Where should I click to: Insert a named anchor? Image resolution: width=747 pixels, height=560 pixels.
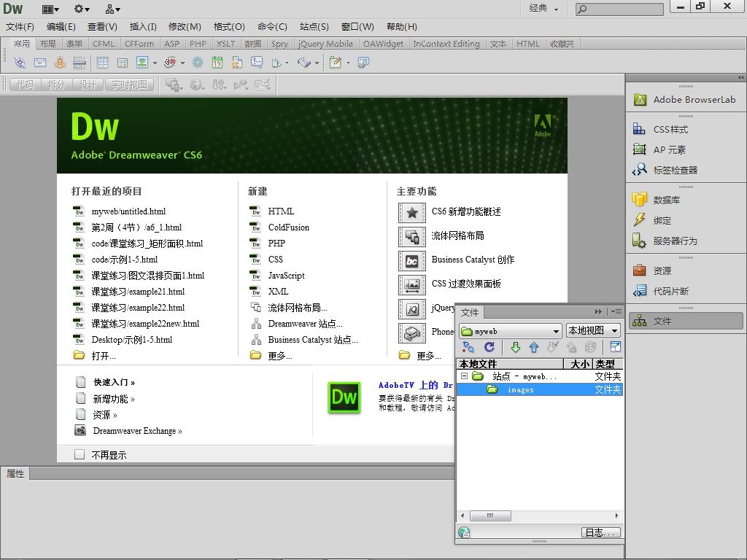tap(60, 63)
